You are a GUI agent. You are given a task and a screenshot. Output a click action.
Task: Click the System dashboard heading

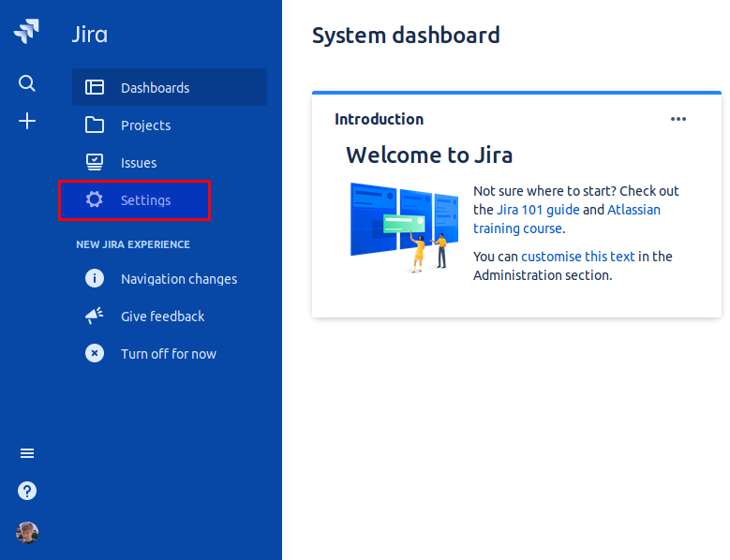click(406, 36)
